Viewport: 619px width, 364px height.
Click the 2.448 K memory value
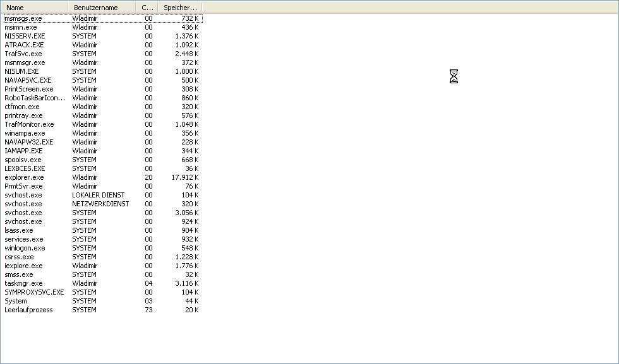pos(187,54)
